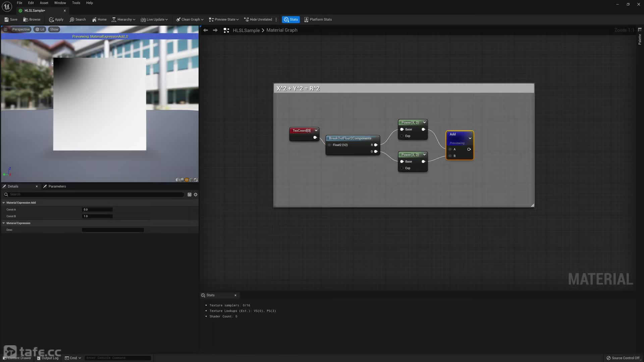Viewport: 644px width, 362px height.
Task: Open the viewport Show menu
Action: 54,29
